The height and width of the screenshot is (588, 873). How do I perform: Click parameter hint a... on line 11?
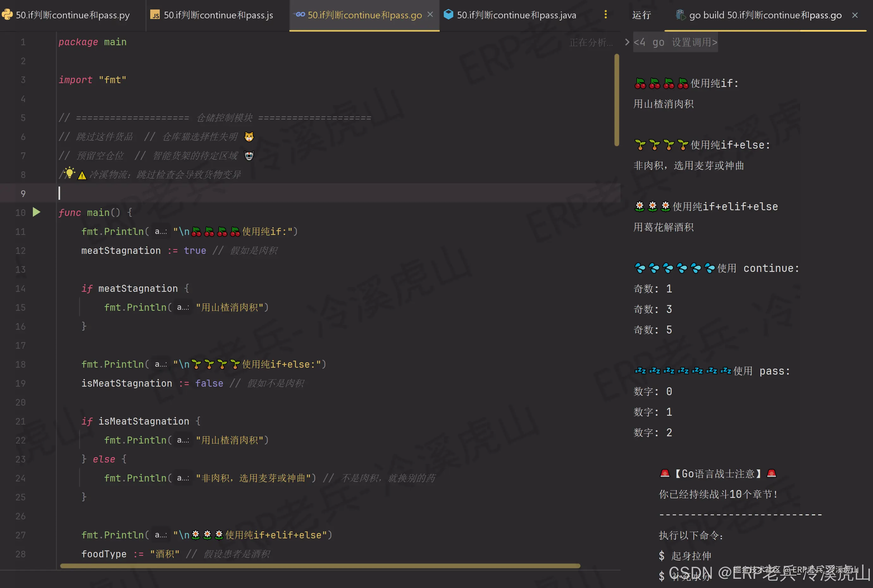point(161,232)
